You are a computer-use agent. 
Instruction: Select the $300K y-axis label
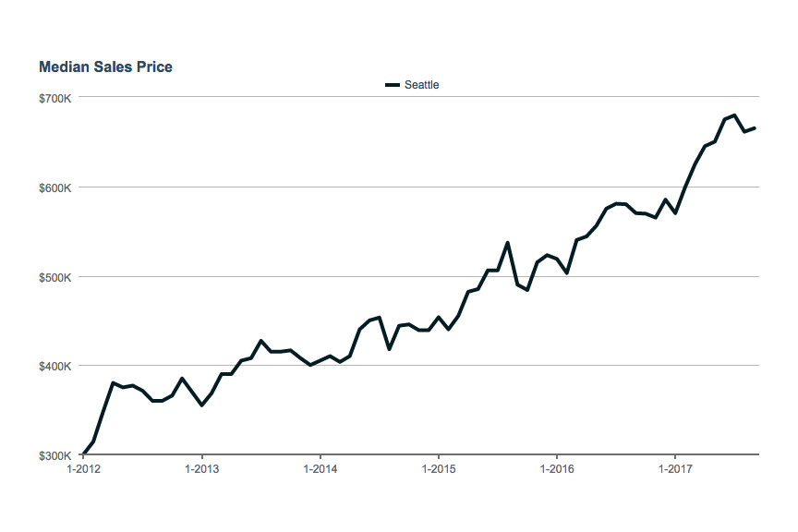pyautogui.click(x=56, y=456)
